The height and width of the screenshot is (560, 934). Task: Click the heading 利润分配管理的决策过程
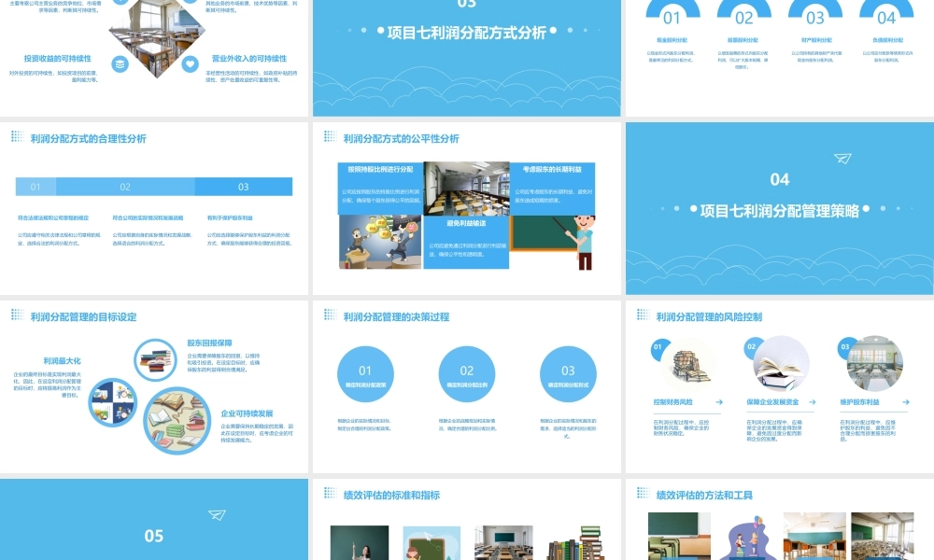(396, 316)
